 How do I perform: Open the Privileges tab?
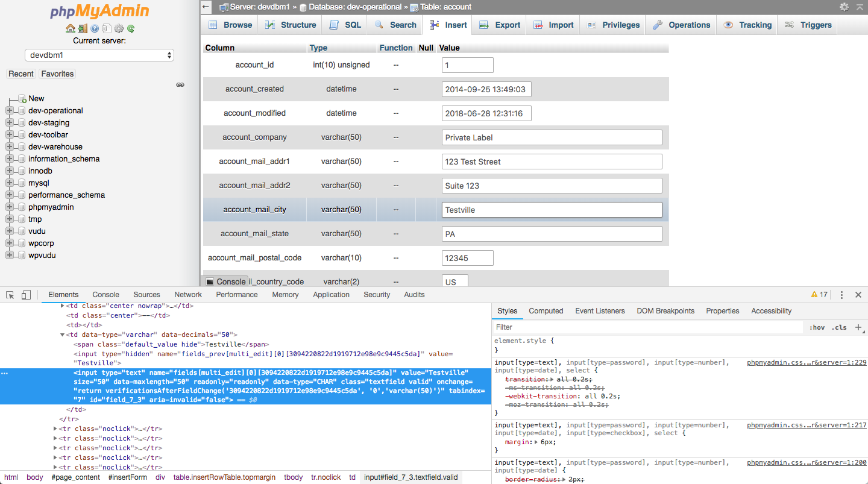point(612,25)
